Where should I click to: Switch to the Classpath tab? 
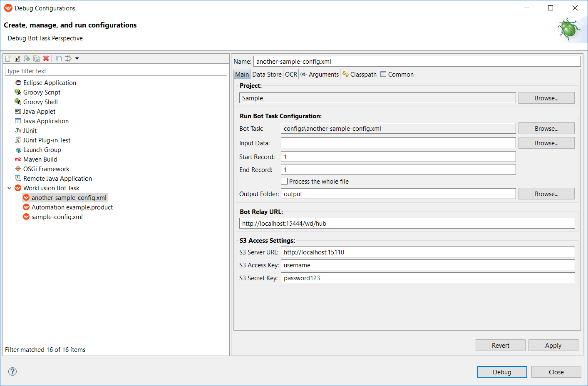coord(360,75)
